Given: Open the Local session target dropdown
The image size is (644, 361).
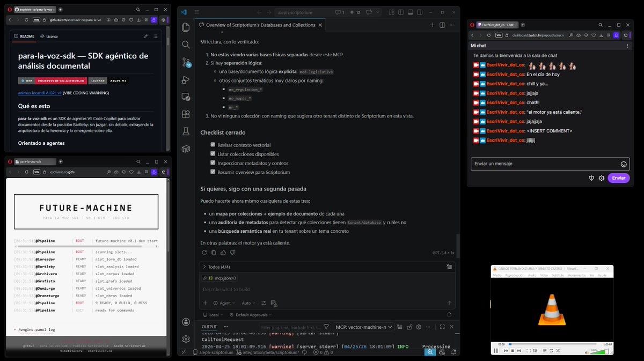Looking at the screenshot, I should 213,315.
